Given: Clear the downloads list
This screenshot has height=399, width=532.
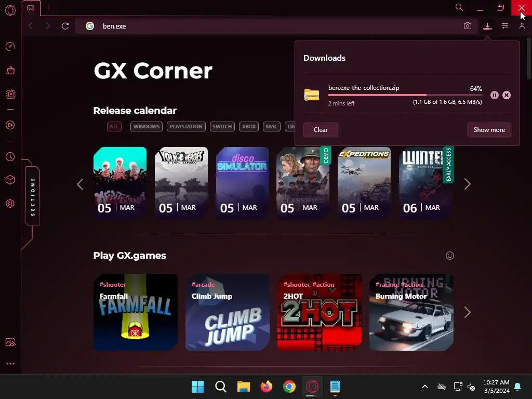Looking at the screenshot, I should pos(321,129).
